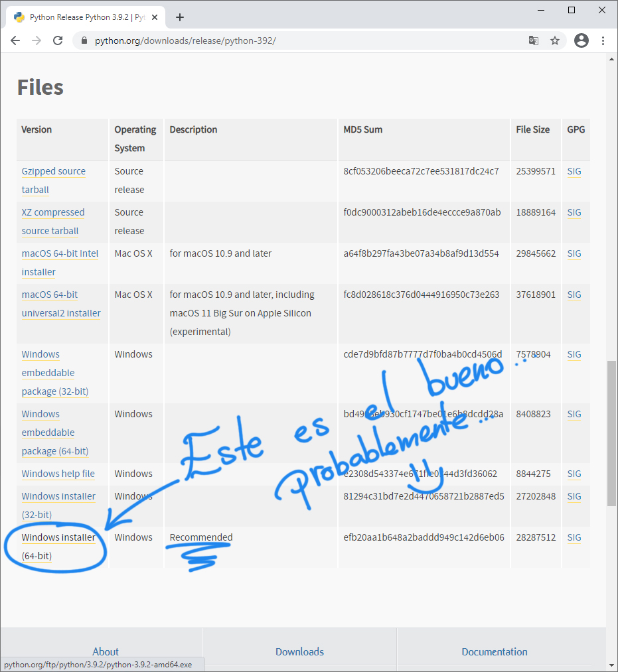Open the translate page icon
The image size is (618, 672).
coord(534,40)
